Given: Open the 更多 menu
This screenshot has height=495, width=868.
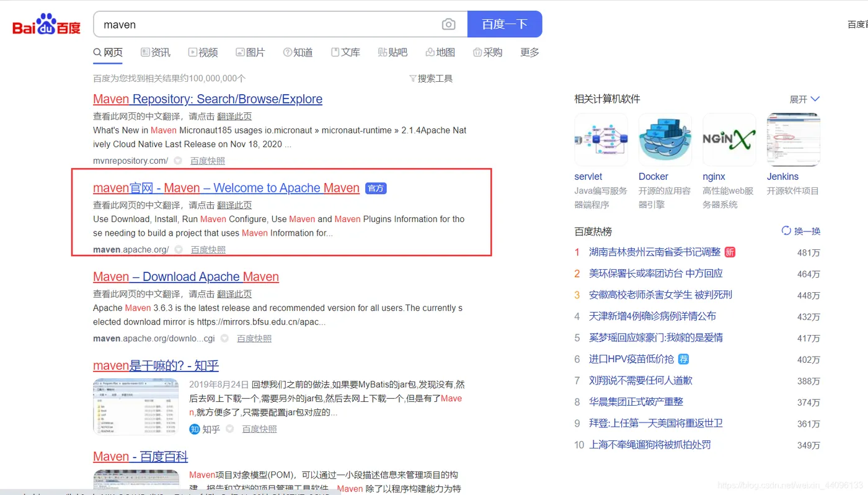Looking at the screenshot, I should 529,53.
